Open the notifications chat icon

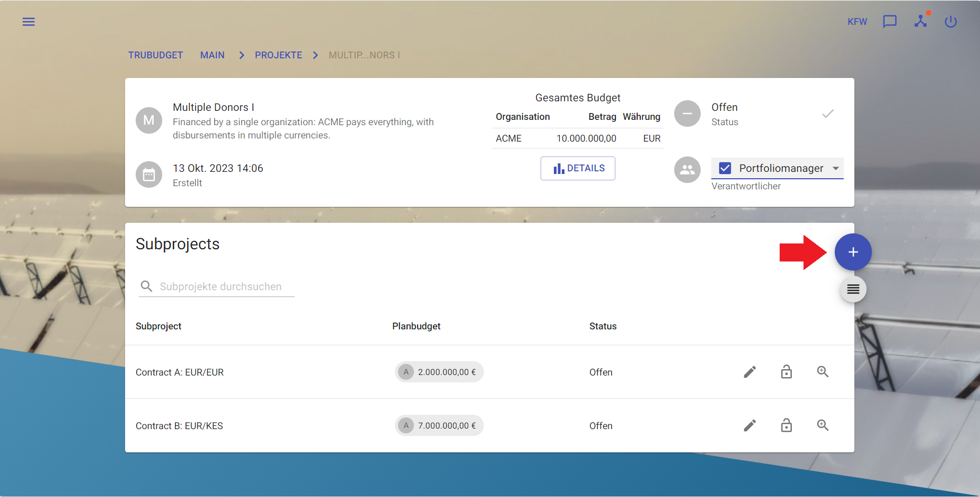click(x=889, y=22)
